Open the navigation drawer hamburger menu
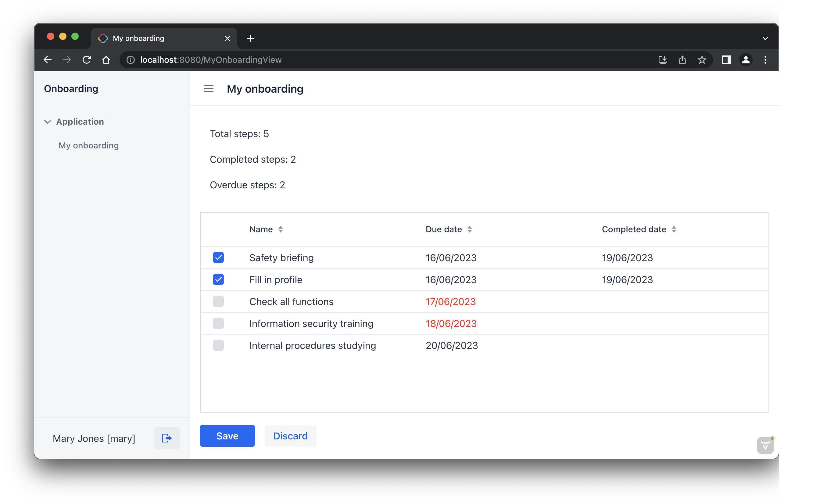This screenshot has width=813, height=504. tap(208, 88)
